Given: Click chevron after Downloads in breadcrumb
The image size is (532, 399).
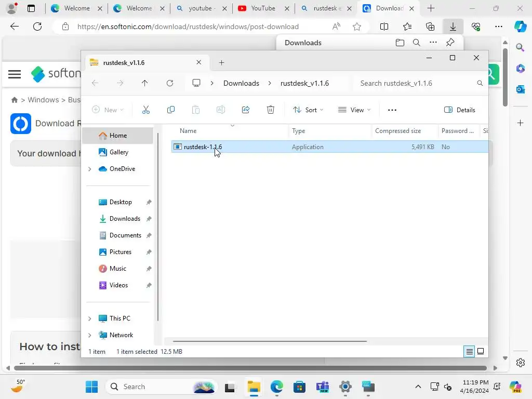Looking at the screenshot, I should pyautogui.click(x=270, y=83).
